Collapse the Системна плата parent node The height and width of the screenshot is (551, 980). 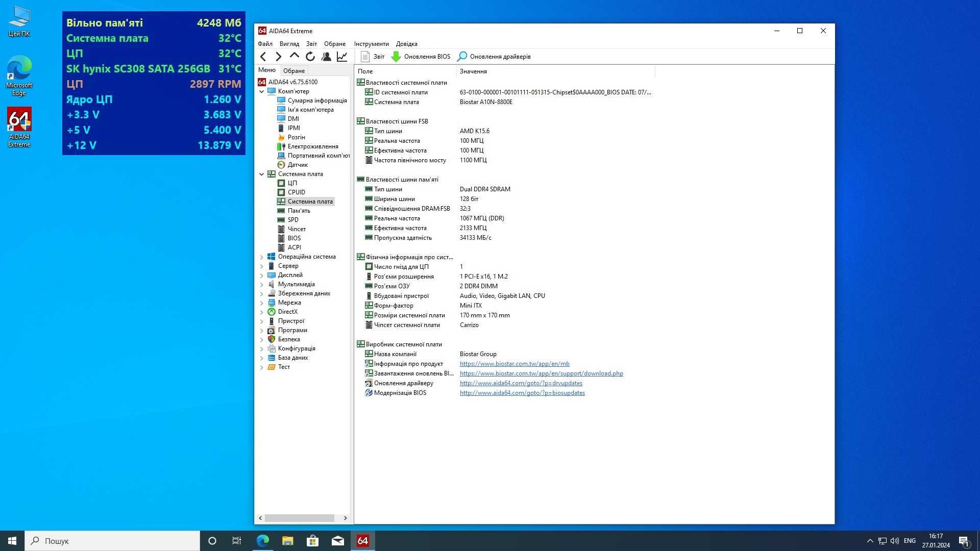coord(262,174)
